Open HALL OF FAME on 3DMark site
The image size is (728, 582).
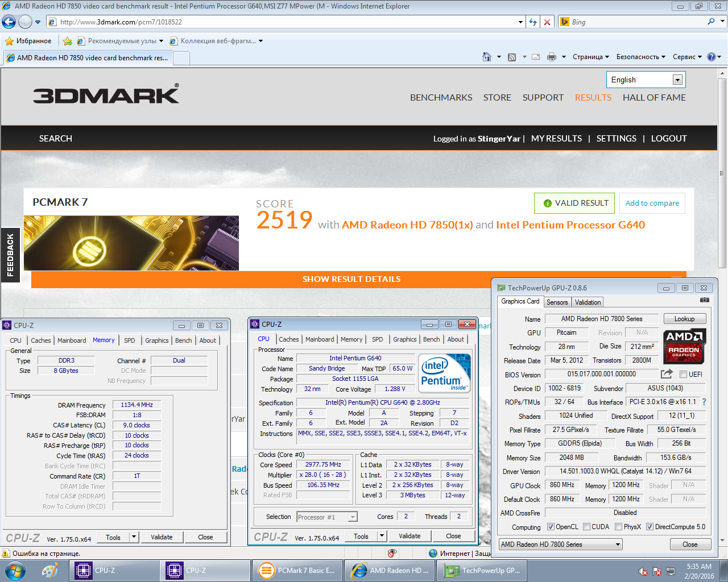[654, 97]
